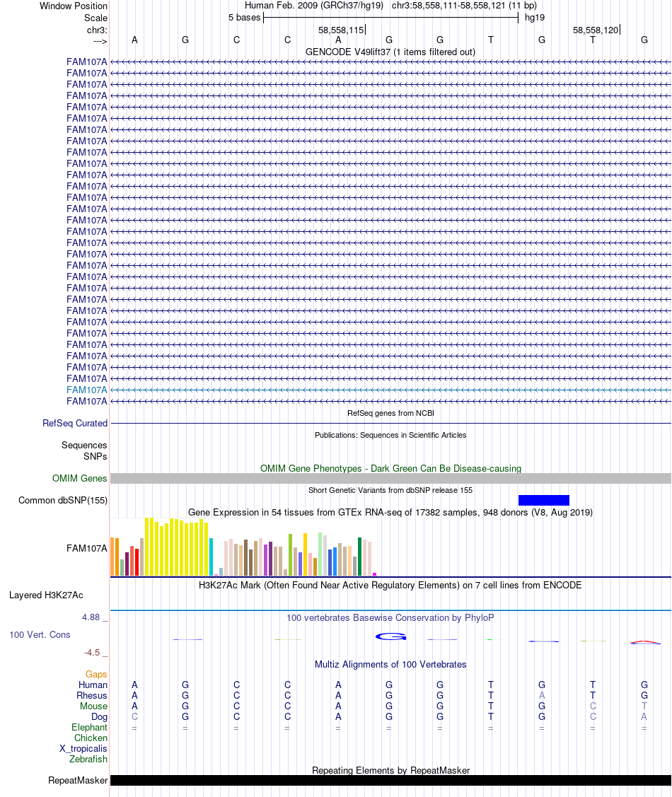The height and width of the screenshot is (797, 672).
Task: Click the red-and-blue PhyloP glyph at the last base
Action: click(645, 642)
